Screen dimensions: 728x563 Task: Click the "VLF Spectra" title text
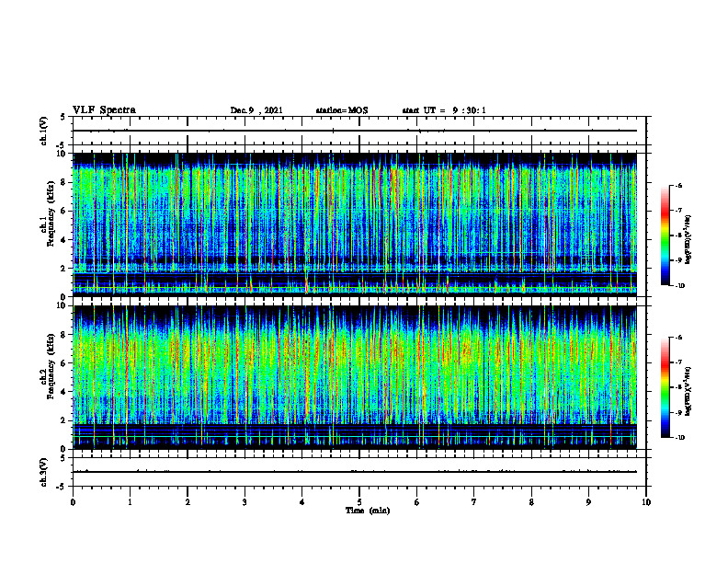104,110
